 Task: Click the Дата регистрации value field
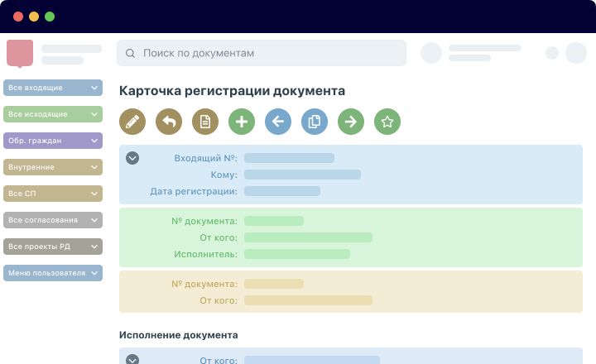coord(282,191)
